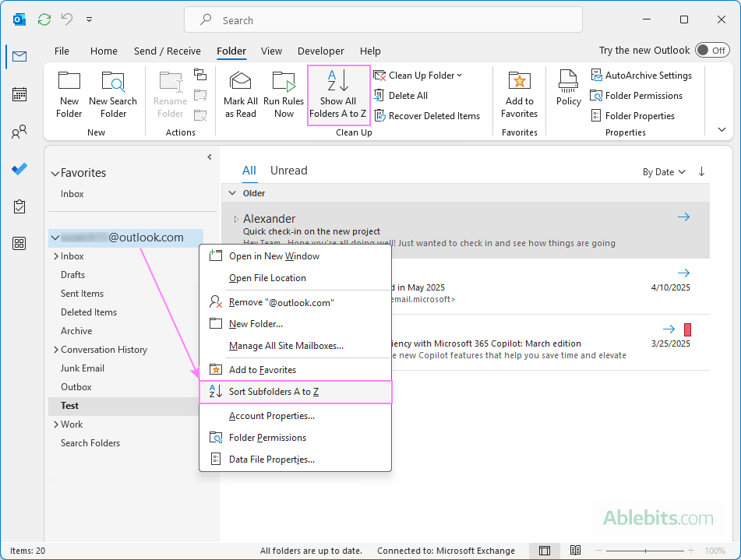Reverse sort order with the arrow toggle
Image resolution: width=741 pixels, height=560 pixels.
point(701,171)
